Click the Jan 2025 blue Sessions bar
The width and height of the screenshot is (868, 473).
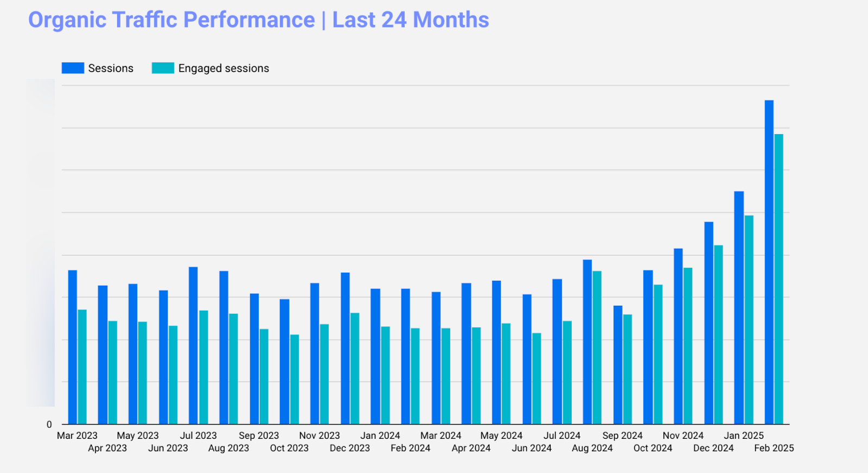coord(738,307)
